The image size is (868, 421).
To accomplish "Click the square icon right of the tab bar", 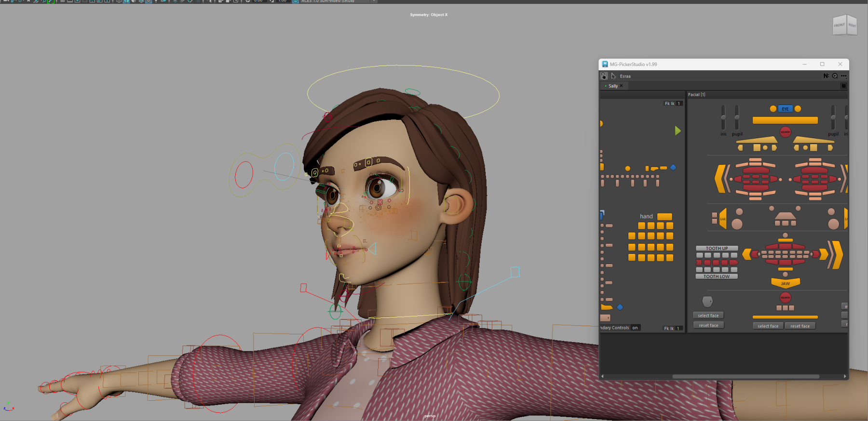I will point(843,86).
